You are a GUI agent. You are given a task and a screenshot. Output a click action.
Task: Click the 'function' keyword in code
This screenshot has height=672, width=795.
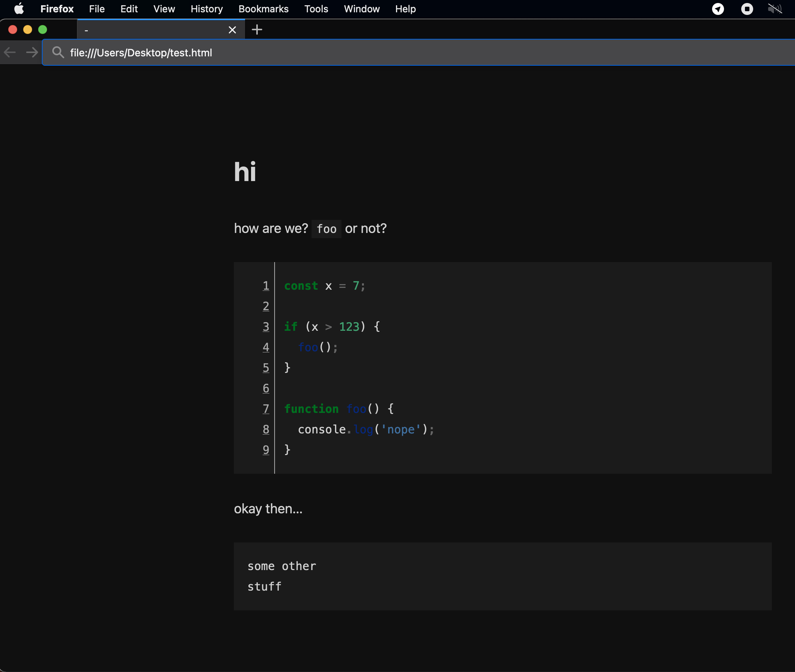(311, 409)
